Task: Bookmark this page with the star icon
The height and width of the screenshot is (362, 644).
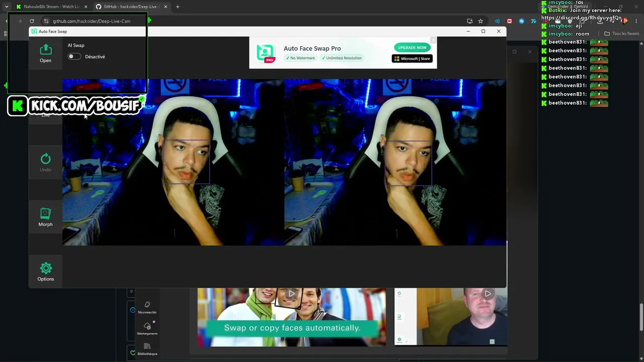Action: point(480,21)
